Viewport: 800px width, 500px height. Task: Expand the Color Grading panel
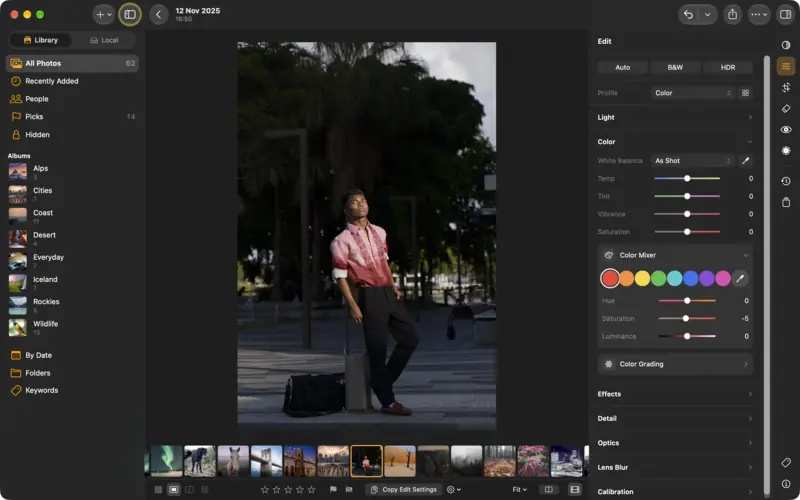click(x=675, y=364)
